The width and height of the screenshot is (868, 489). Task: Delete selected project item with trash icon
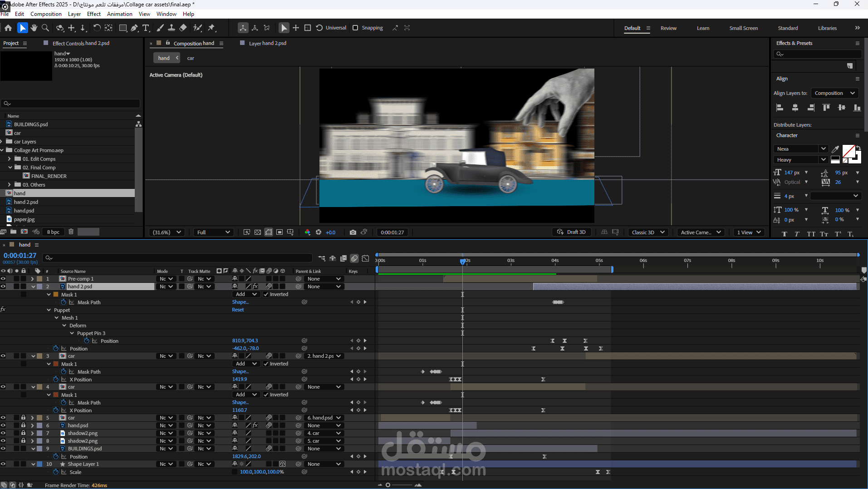[71, 232]
